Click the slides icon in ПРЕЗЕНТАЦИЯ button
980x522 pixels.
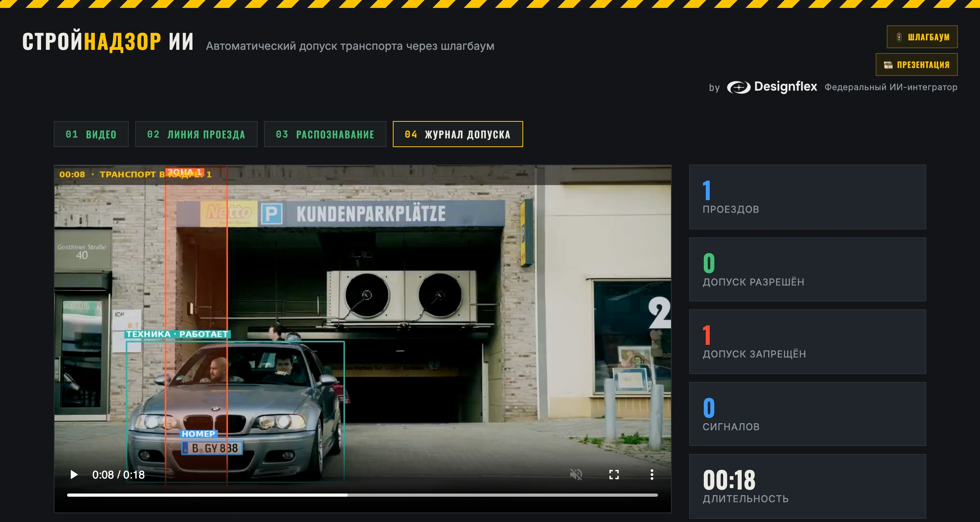tap(888, 65)
